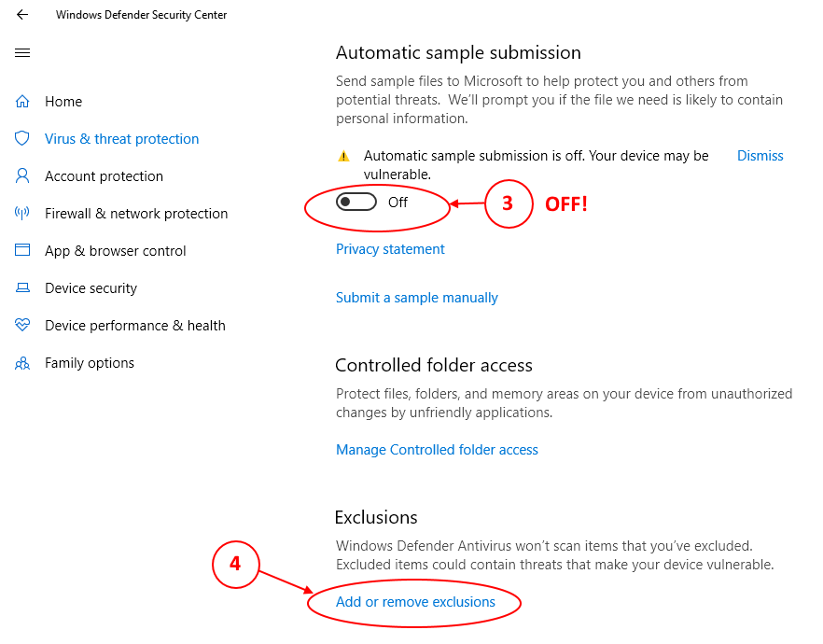Click the Account protection person icon

tap(22, 176)
